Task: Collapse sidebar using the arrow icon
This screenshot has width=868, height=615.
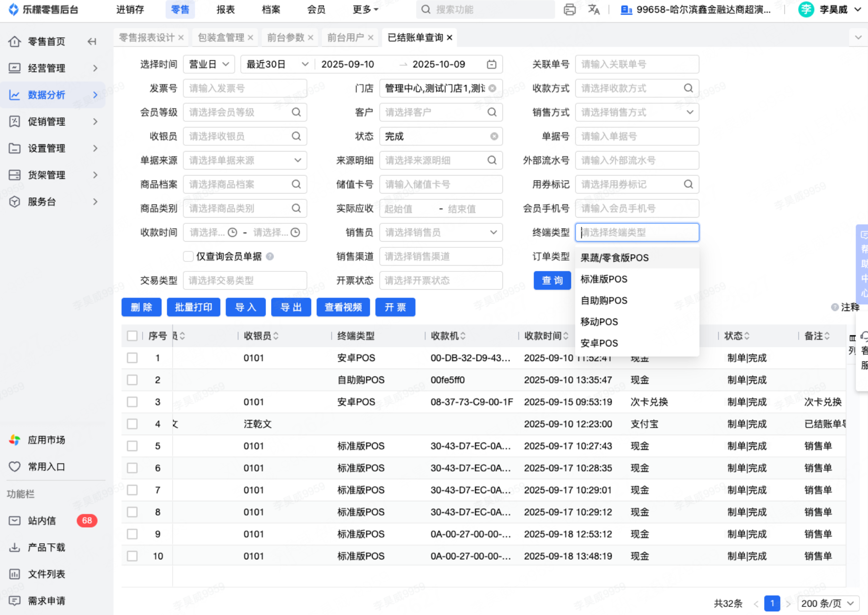Action: (92, 42)
